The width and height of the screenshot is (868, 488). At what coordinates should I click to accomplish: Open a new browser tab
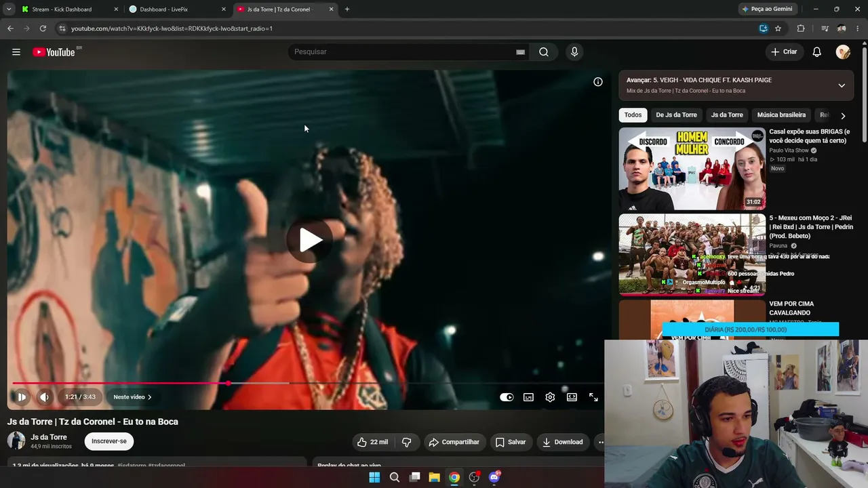click(347, 9)
